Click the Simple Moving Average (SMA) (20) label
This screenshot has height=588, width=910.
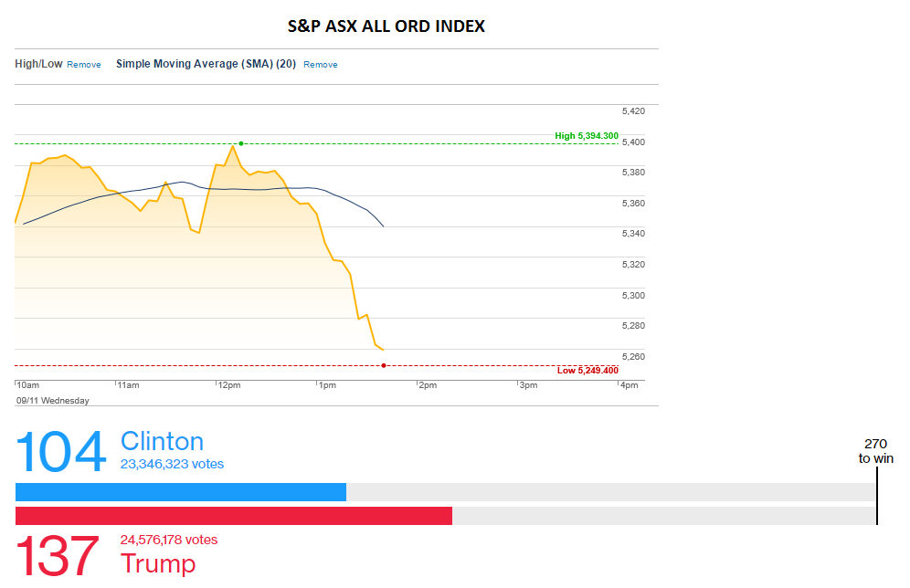click(206, 64)
